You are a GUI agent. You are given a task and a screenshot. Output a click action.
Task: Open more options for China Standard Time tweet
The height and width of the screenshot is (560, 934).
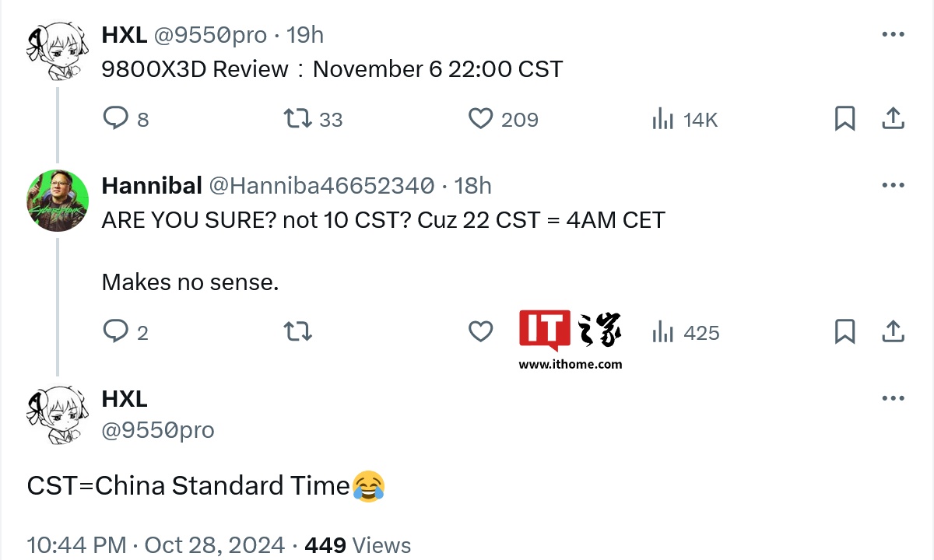(893, 398)
